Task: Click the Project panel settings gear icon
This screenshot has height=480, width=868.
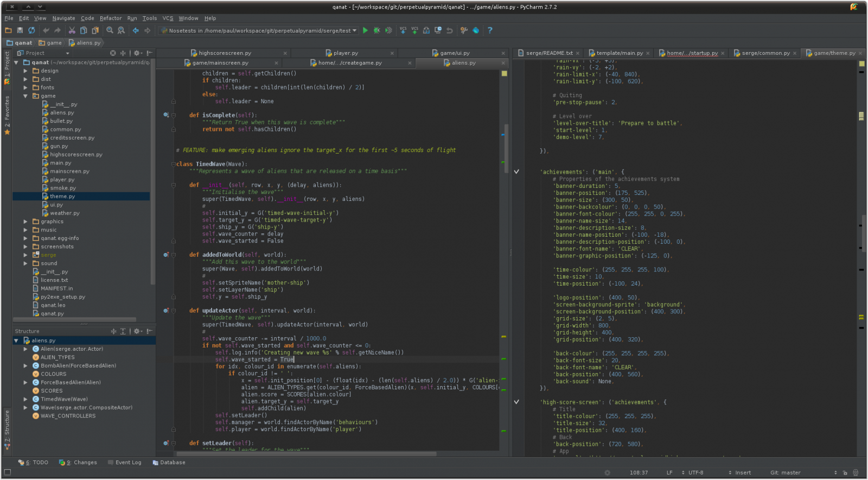Action: point(137,53)
